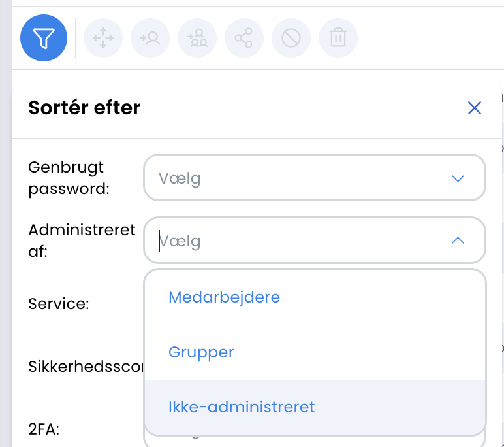Image resolution: width=504 pixels, height=447 pixels.
Task: Click the move arrows icon
Action: (x=103, y=38)
